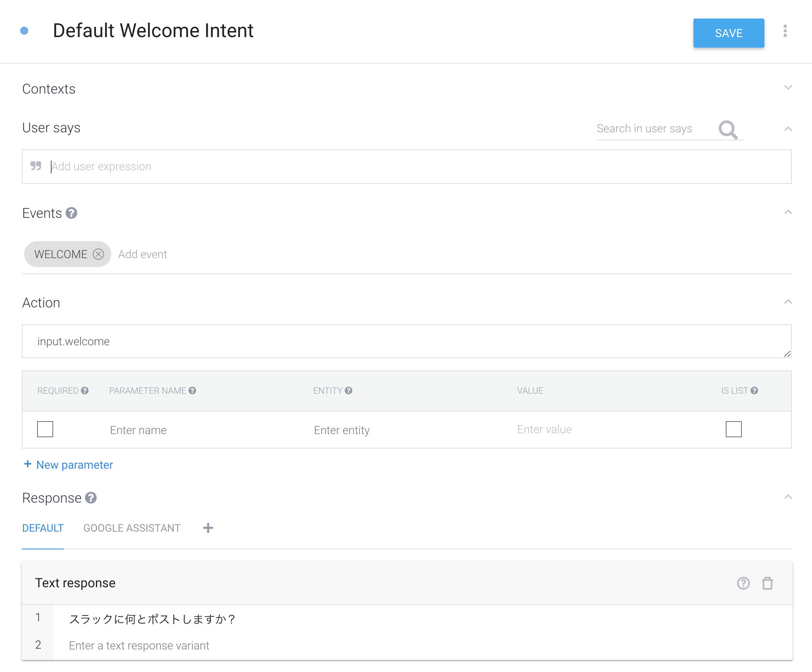Add a new response platform tab
The width and height of the screenshot is (812, 672).
pos(208,528)
